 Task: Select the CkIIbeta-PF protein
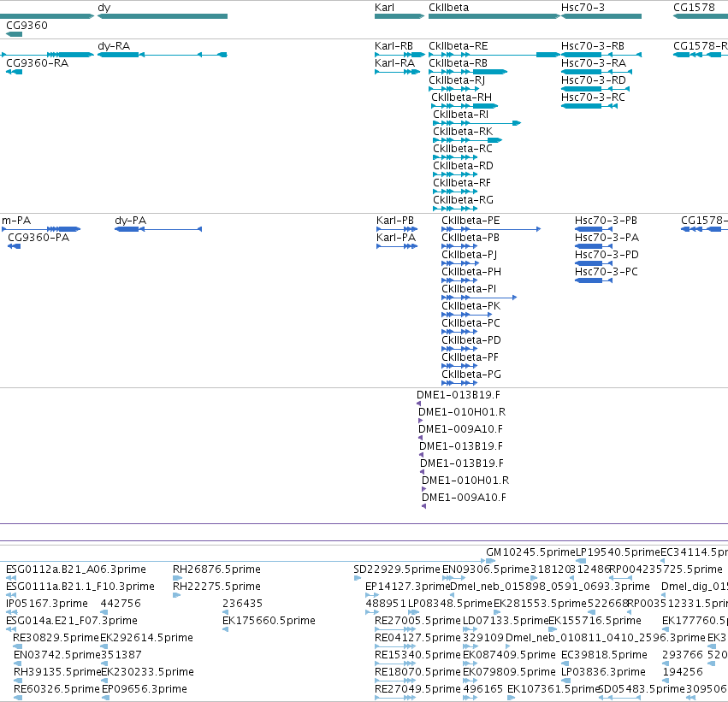click(x=470, y=357)
